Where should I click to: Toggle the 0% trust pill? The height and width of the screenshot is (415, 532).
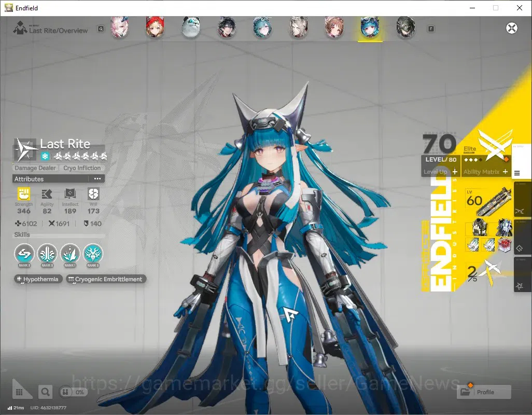click(73, 392)
